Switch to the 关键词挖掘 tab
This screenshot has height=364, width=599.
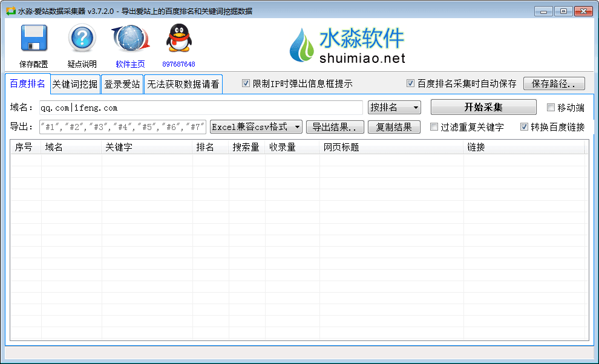(x=74, y=84)
